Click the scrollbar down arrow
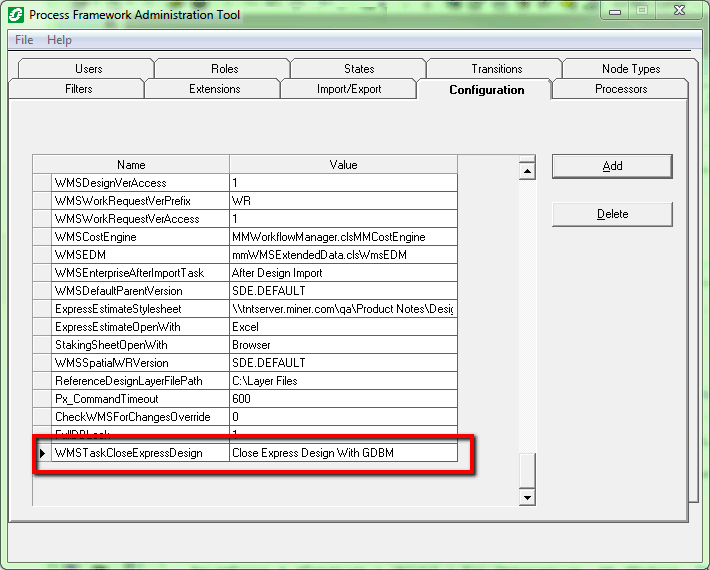 point(527,496)
